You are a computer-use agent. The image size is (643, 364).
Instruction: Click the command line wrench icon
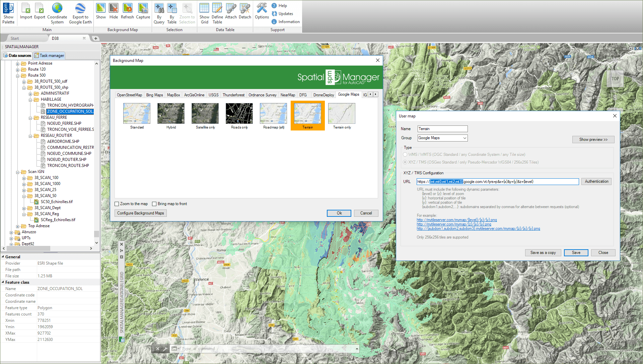(x=165, y=349)
